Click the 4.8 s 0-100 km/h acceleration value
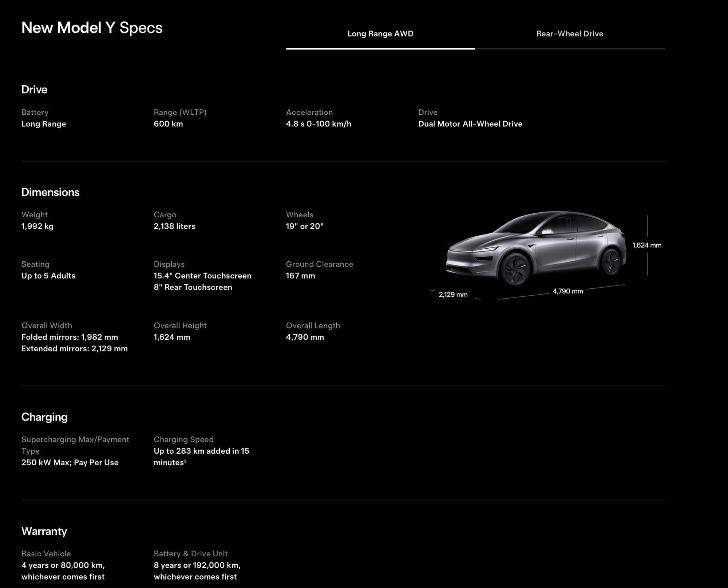The image size is (728, 588). pyautogui.click(x=318, y=124)
